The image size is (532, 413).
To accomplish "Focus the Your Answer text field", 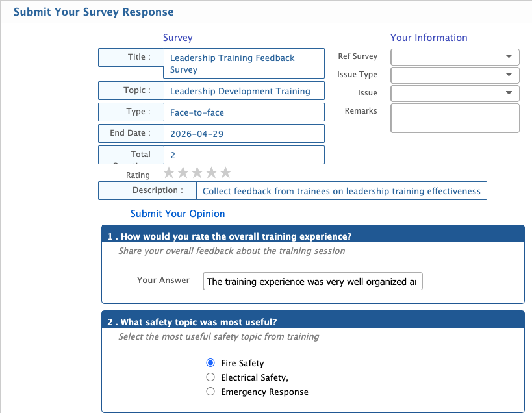I will (312, 281).
